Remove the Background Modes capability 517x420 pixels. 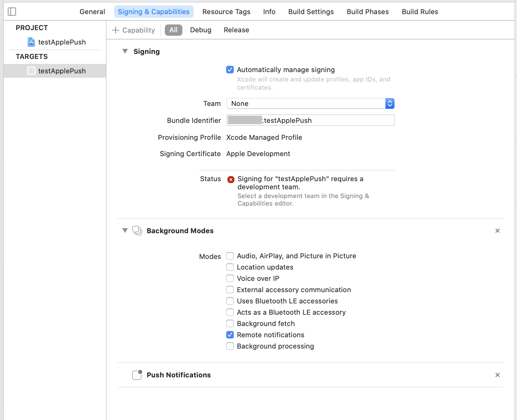click(497, 231)
